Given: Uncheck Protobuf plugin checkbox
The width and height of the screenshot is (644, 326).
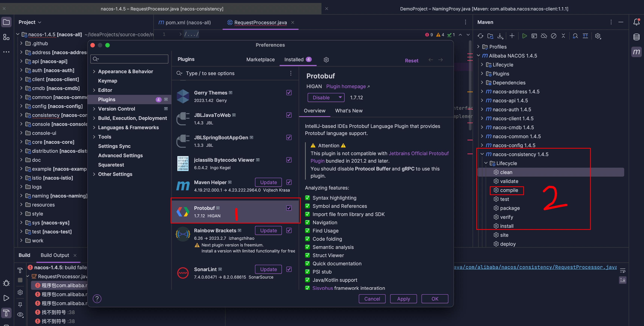Looking at the screenshot, I should [289, 208].
